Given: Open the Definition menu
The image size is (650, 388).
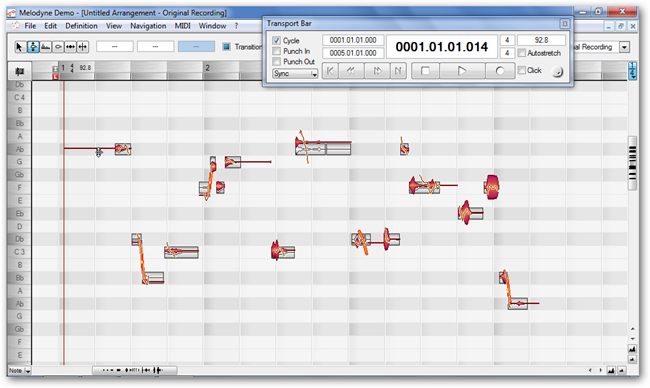Looking at the screenshot, I should tap(81, 26).
